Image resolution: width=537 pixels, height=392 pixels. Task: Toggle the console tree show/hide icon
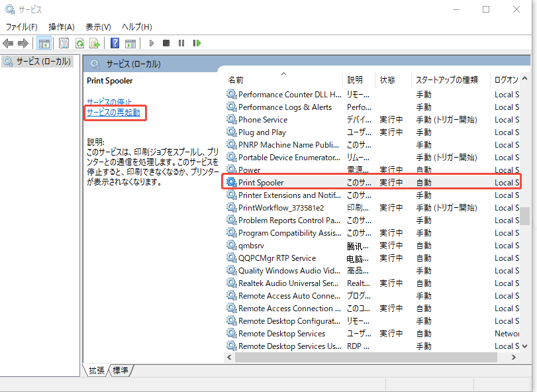[x=44, y=44]
